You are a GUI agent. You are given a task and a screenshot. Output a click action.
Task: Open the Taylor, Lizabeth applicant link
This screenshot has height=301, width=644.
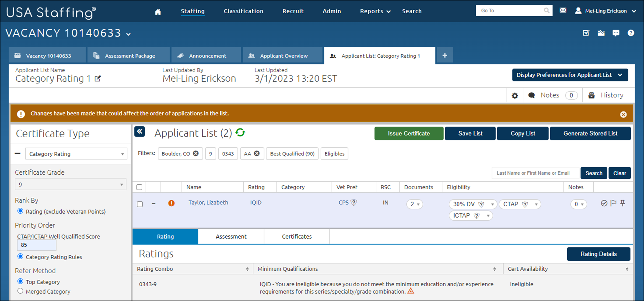pos(208,203)
